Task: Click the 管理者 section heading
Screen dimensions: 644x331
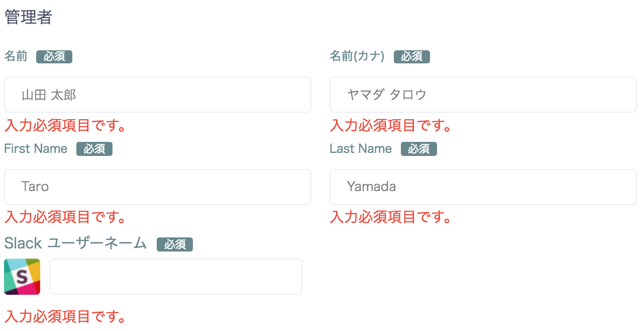Action: [x=28, y=18]
